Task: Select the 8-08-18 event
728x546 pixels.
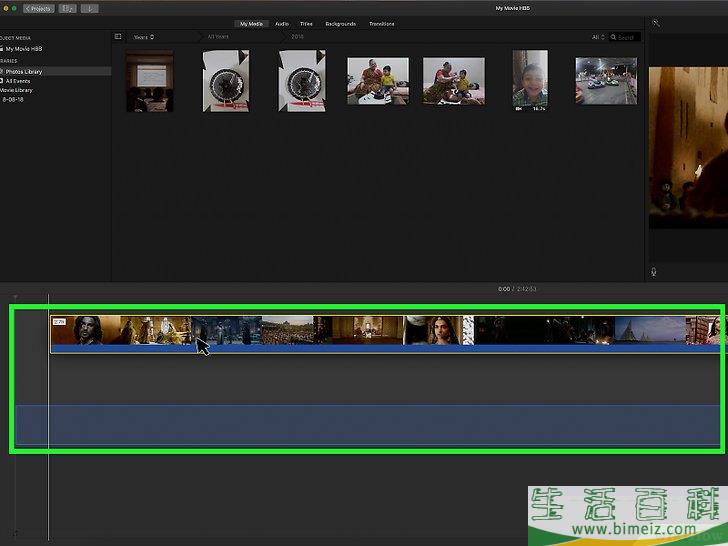Action: tap(13, 99)
